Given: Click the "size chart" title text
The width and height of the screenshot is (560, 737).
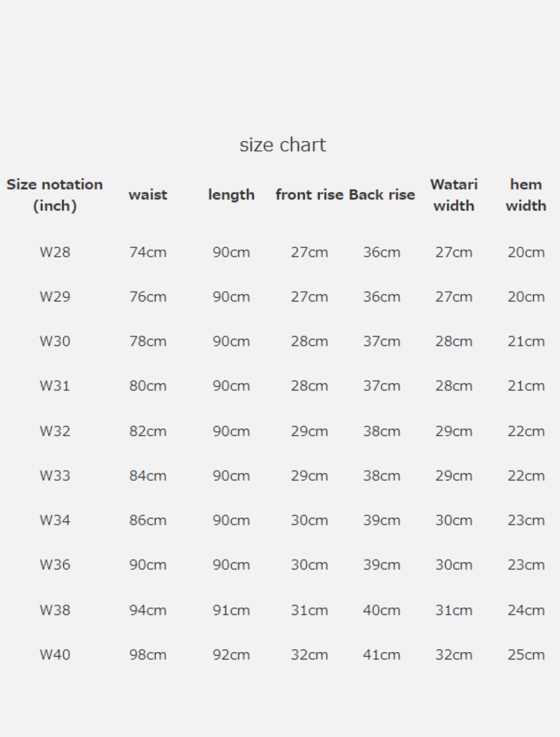Looking at the screenshot, I should [x=282, y=145].
